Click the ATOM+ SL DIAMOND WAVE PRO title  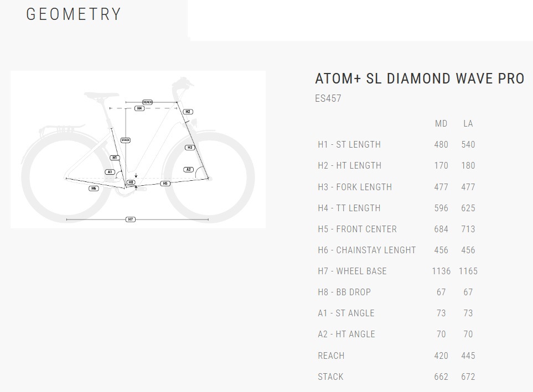point(420,79)
